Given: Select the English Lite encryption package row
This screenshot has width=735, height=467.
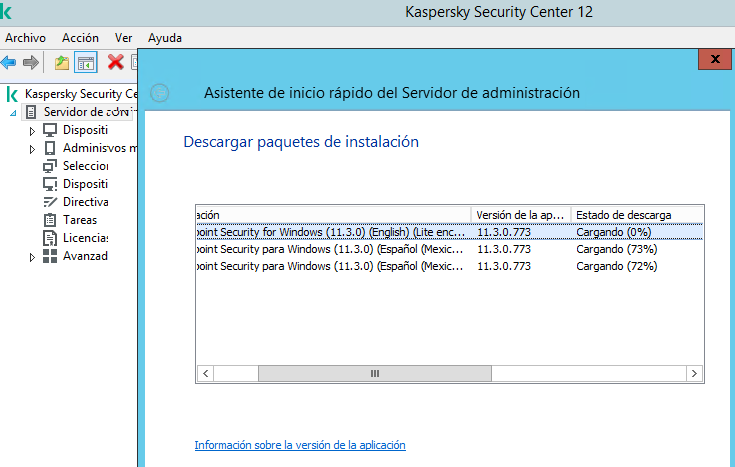Looking at the screenshot, I should [x=330, y=232].
